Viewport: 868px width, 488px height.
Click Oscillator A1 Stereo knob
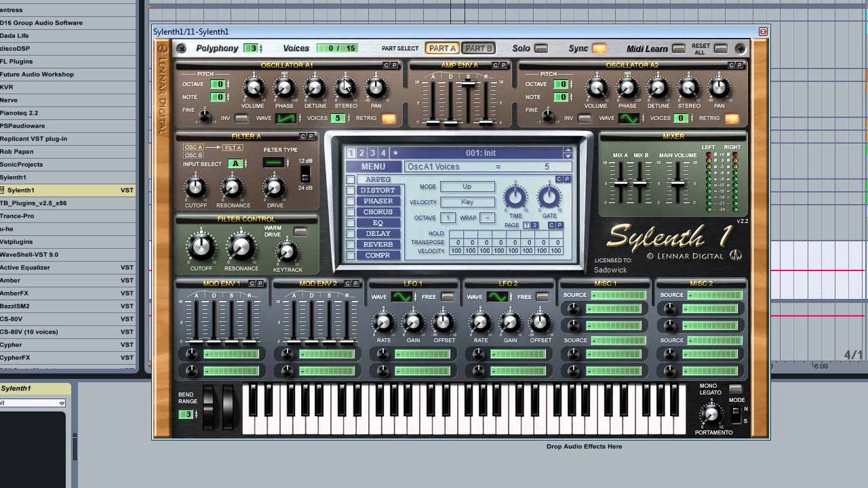[346, 88]
